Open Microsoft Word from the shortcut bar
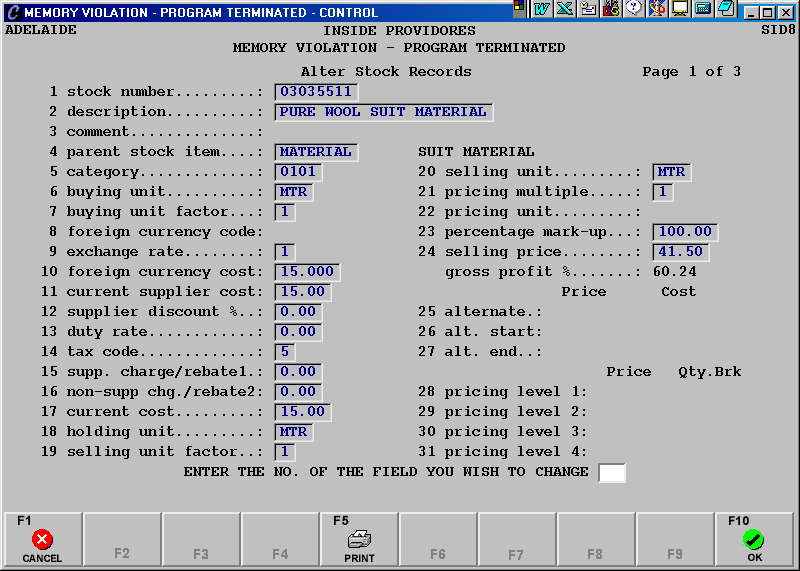800x571 pixels. [542, 9]
